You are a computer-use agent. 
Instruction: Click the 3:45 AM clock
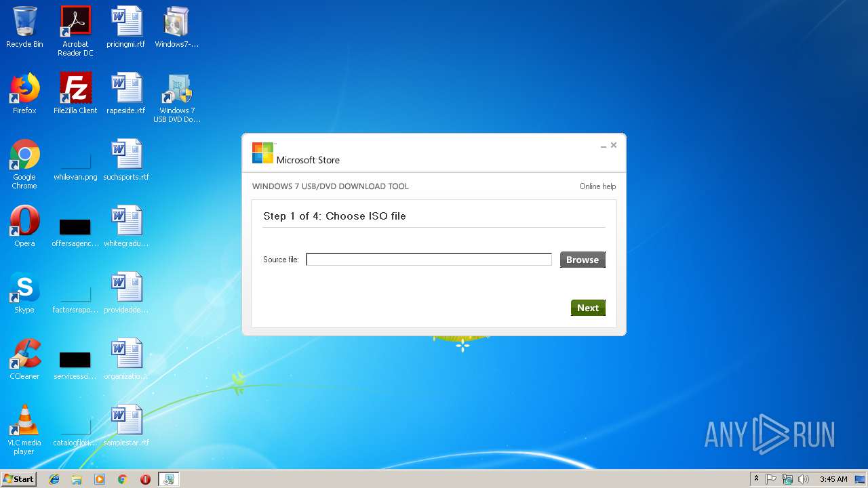tap(833, 479)
